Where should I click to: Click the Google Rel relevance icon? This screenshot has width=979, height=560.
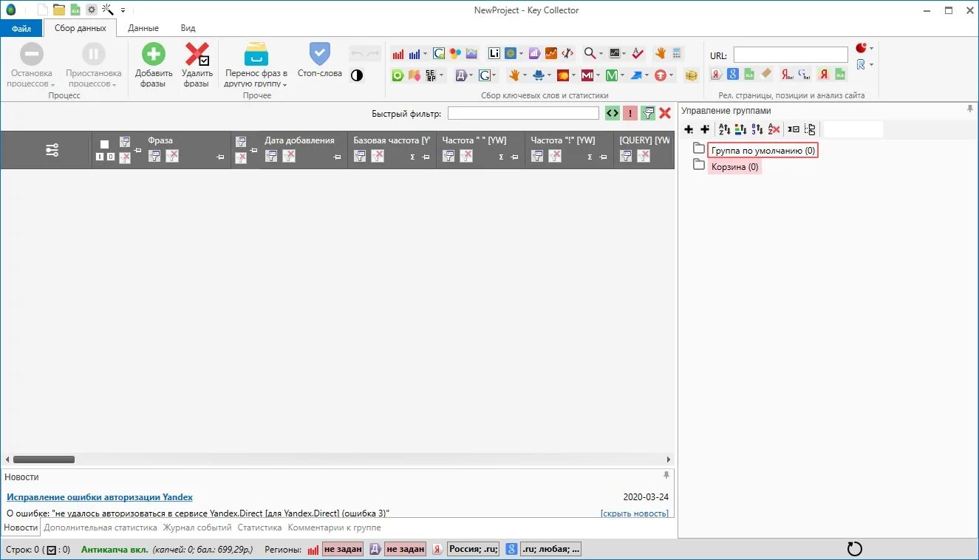(x=805, y=74)
